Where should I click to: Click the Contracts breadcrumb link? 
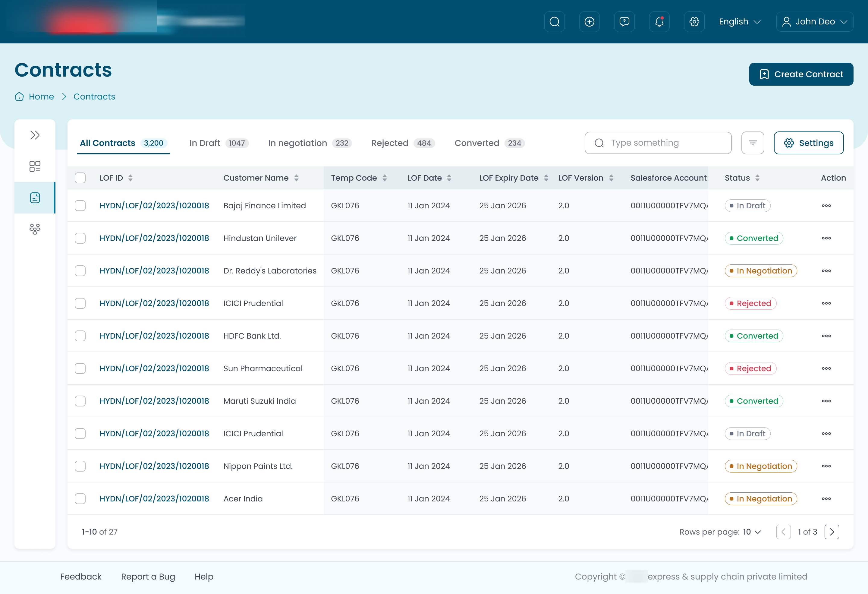pyautogui.click(x=94, y=96)
